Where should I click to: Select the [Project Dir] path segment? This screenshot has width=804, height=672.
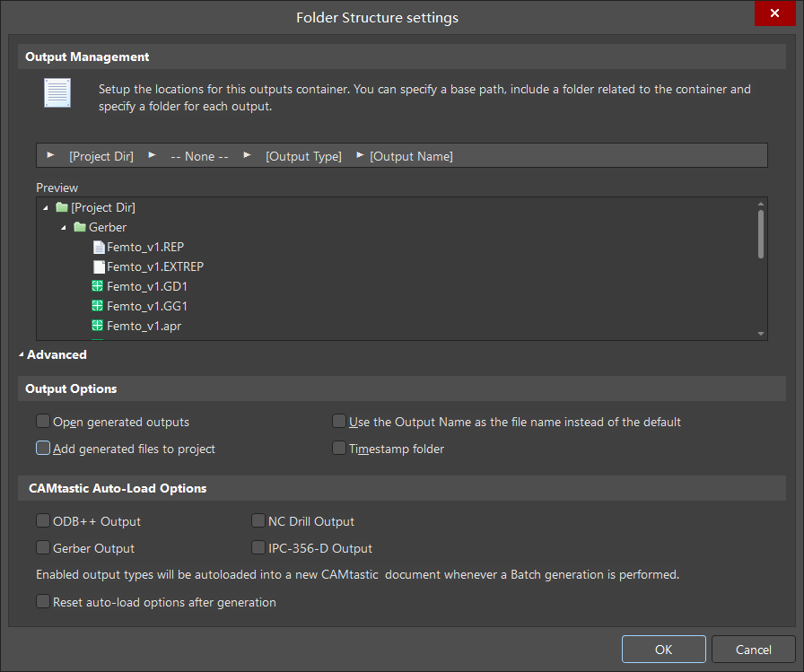pyautogui.click(x=101, y=156)
